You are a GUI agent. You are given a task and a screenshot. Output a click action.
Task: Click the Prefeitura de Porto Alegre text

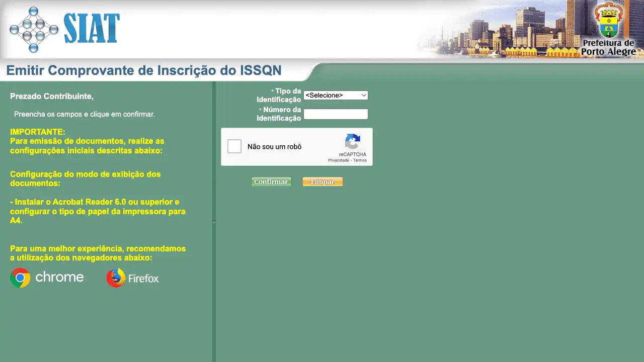[608, 48]
